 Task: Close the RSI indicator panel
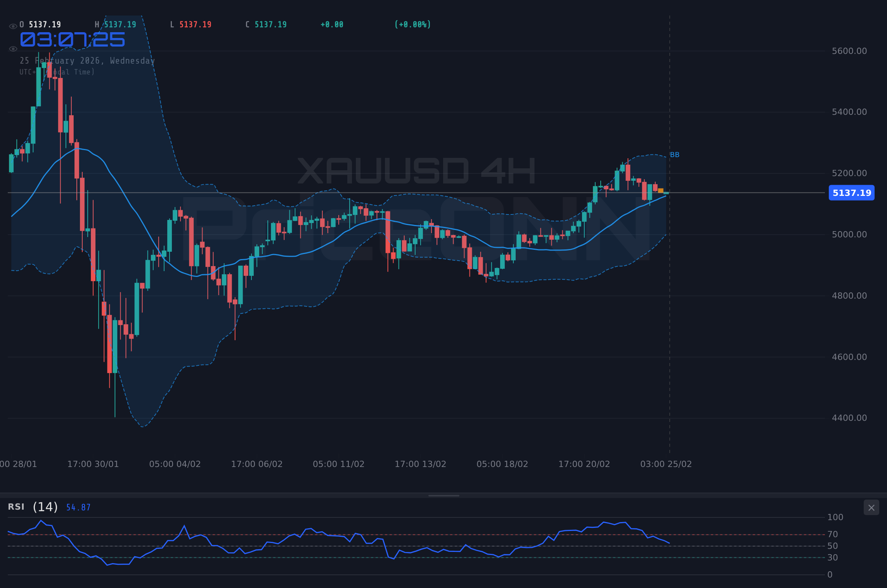(x=871, y=507)
